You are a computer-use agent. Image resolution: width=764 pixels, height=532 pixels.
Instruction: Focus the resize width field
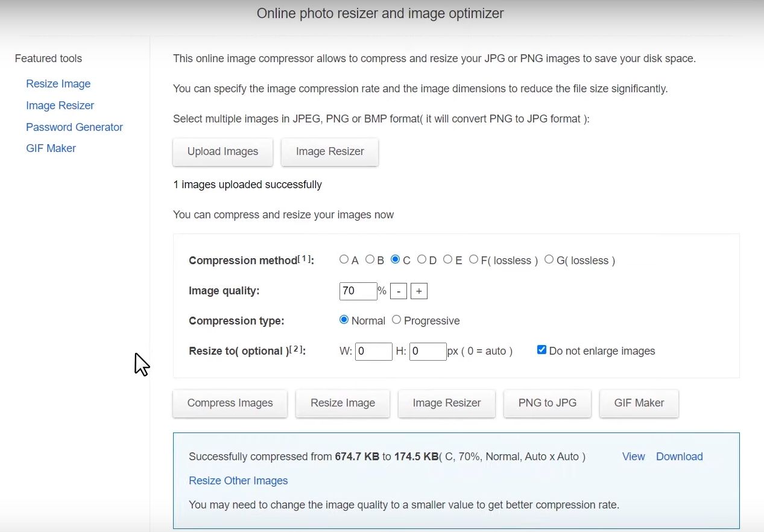click(374, 351)
